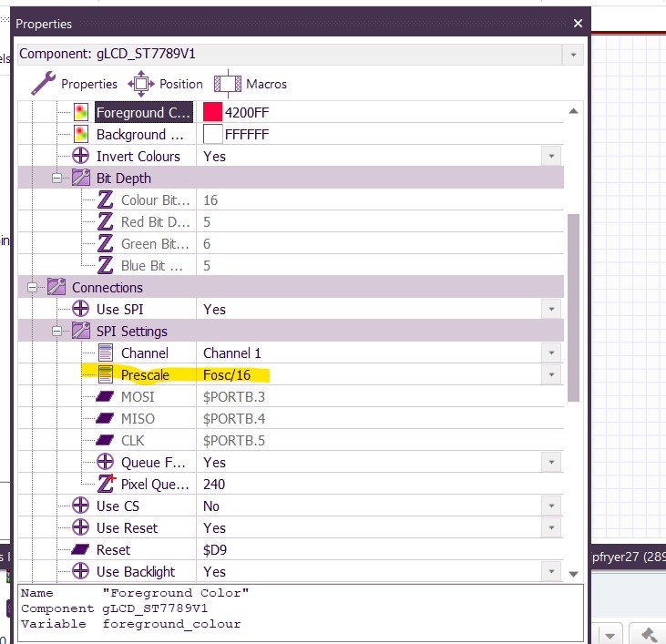Click the wrench Properties icon
This screenshot has height=644, width=666.
pos(45,84)
